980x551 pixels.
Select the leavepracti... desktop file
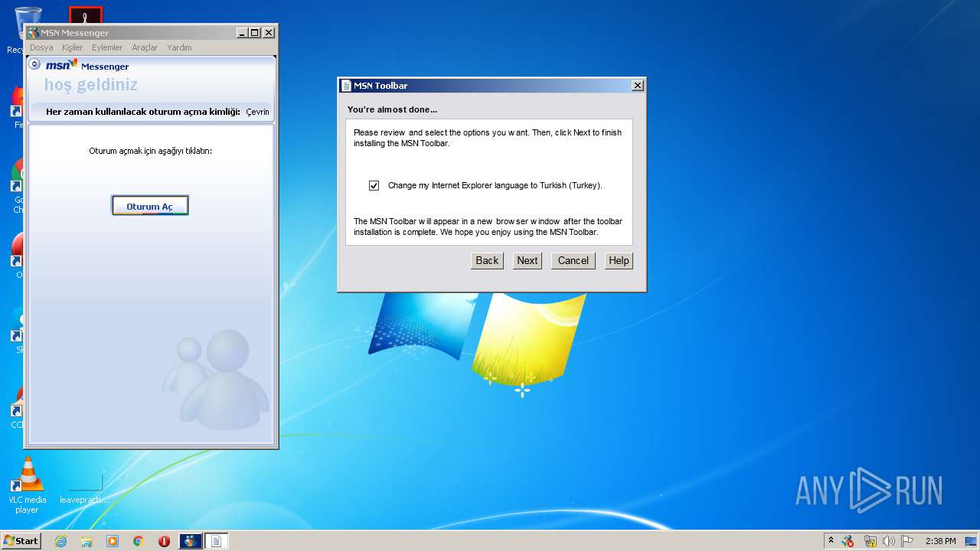coord(85,488)
